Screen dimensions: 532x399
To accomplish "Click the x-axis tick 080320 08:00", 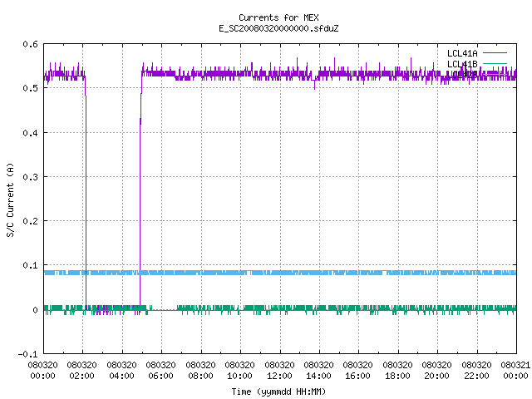I will [201, 370].
